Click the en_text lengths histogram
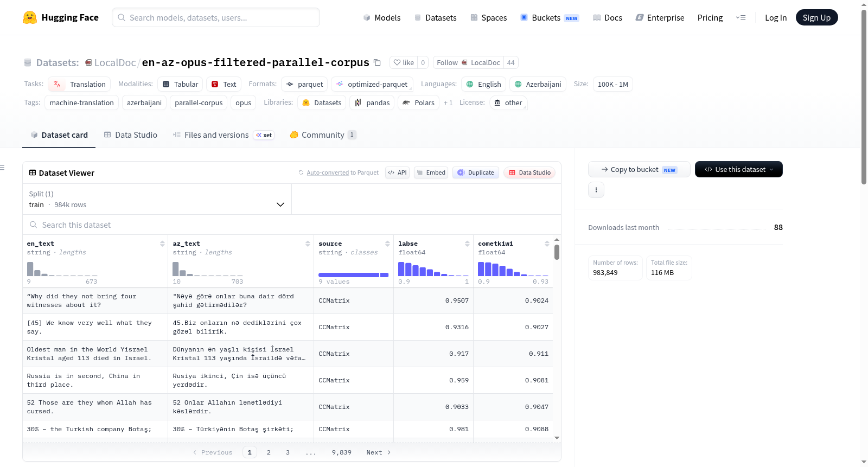Viewport: 868px width, 467px height. point(62,269)
